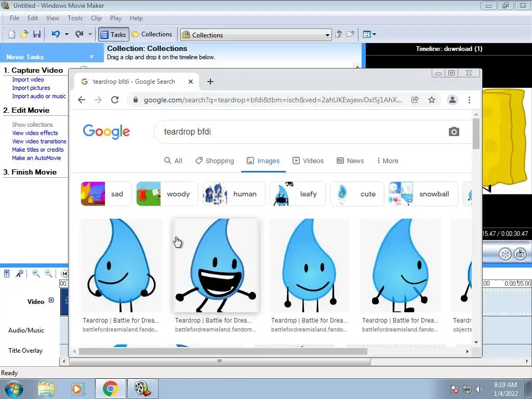532x399 pixels.
Task: Expand the Video track plus box
Action: click(x=51, y=300)
